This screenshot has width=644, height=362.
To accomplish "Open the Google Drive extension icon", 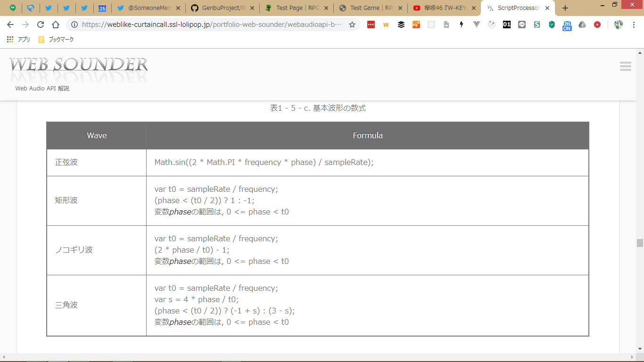I will (582, 25).
